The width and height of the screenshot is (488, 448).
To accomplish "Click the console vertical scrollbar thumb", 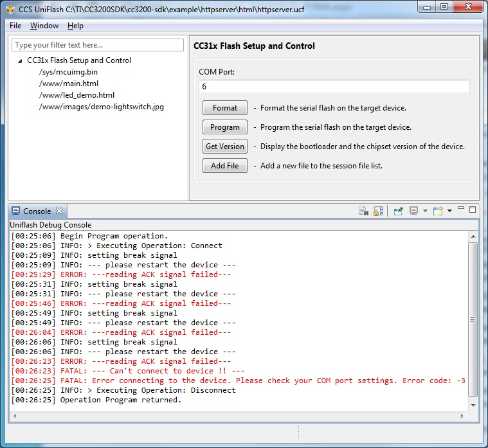I will pos(473,319).
